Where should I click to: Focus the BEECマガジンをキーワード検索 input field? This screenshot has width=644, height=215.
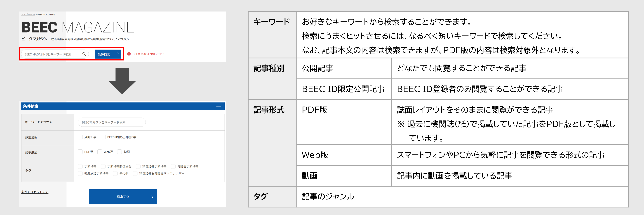111,122
